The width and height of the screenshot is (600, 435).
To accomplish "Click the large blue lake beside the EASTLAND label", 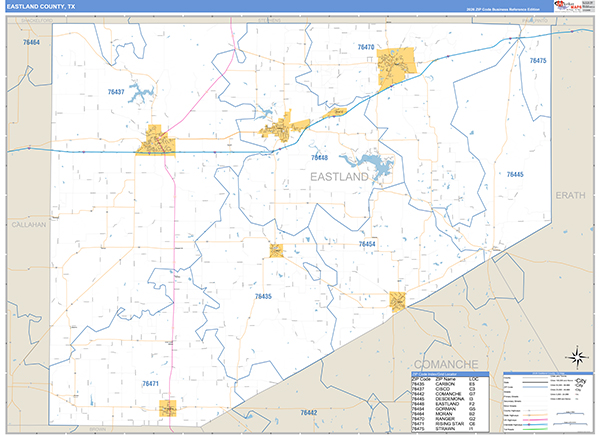I will click(372, 165).
